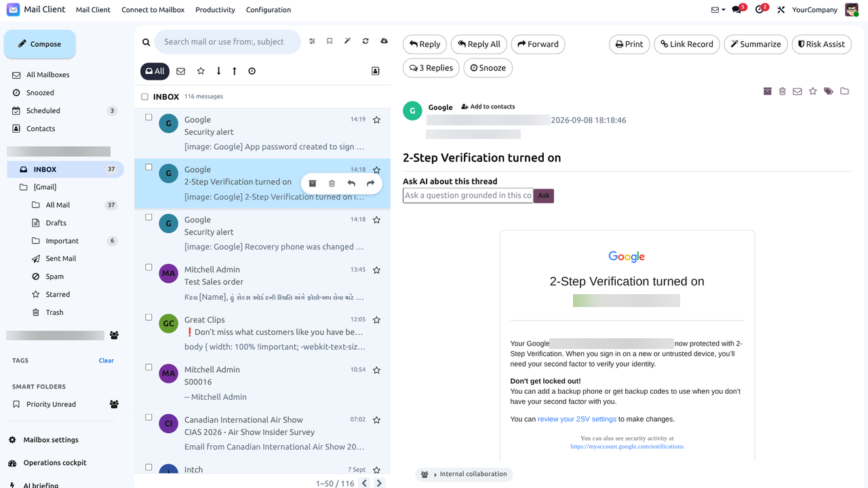This screenshot has height=488, width=868.
Task: Open the contacts card icon above message list
Action: point(376,71)
